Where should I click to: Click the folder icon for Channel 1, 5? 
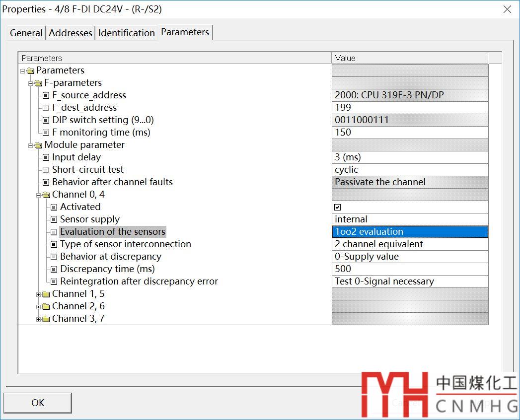[46, 294]
